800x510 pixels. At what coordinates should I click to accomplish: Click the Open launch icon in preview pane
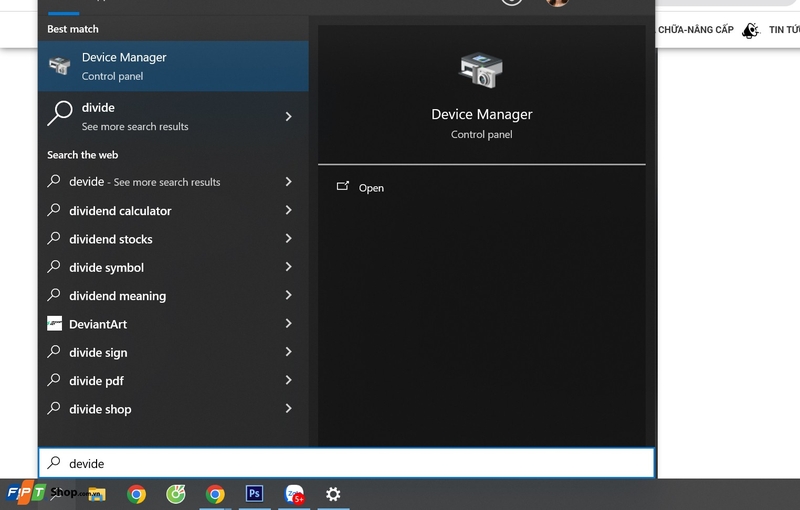coord(343,186)
